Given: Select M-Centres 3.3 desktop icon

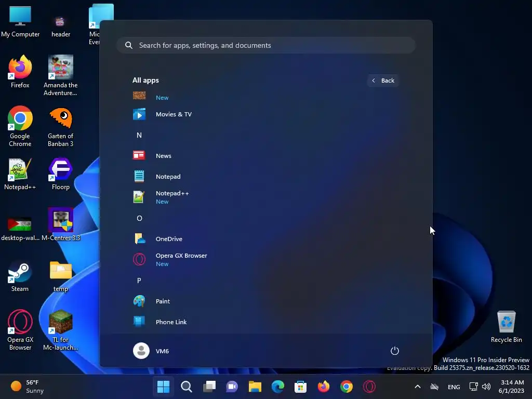Looking at the screenshot, I should (x=61, y=224).
